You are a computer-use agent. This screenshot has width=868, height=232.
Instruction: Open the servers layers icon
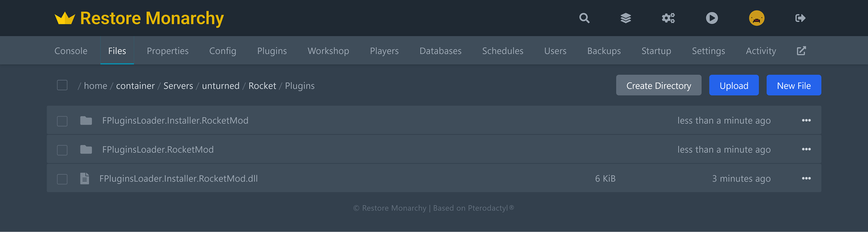(x=626, y=18)
